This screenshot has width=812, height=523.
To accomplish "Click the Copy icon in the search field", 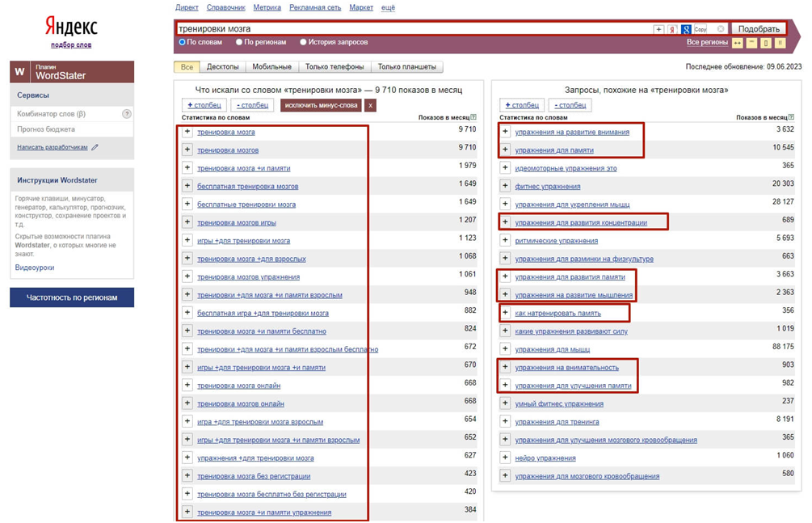I will coord(701,30).
